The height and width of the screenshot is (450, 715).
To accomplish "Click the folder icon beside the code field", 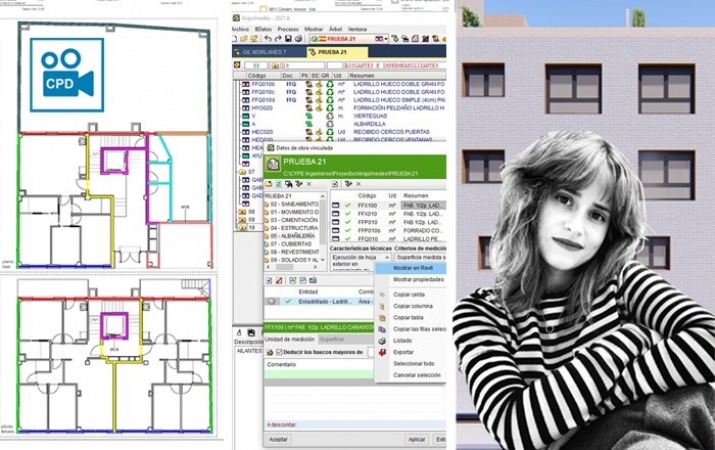I will point(275,66).
